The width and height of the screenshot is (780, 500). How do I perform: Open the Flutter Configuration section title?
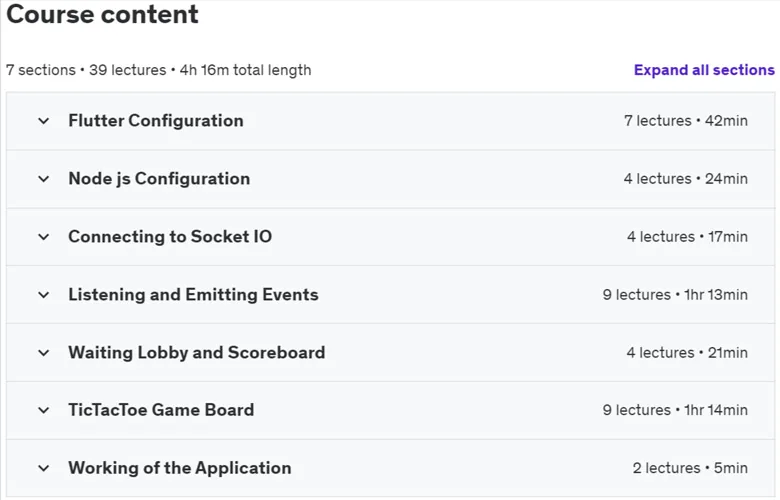(156, 121)
